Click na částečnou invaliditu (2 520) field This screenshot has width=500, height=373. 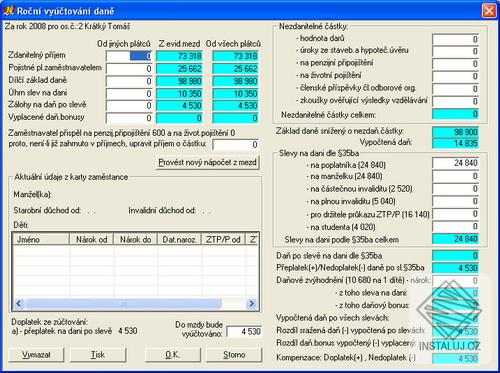coord(455,189)
